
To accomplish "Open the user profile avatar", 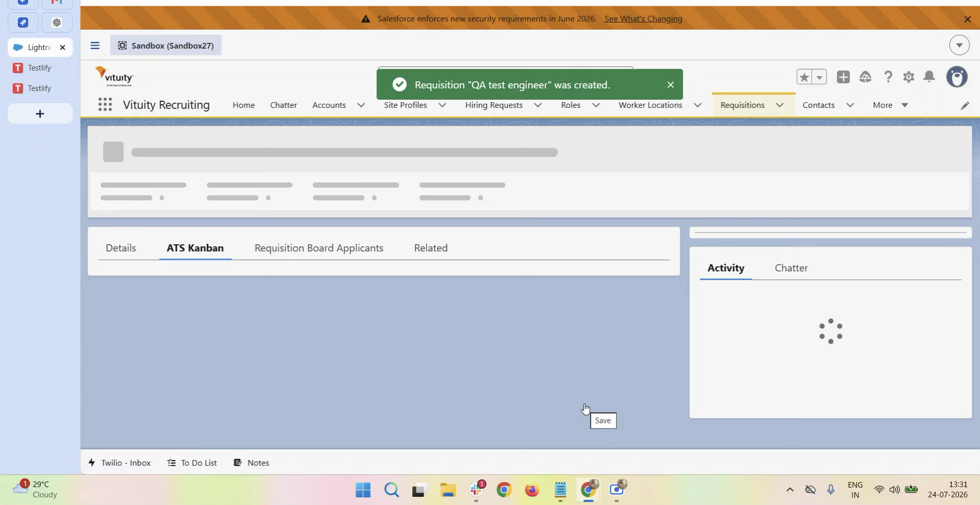I will (x=957, y=77).
